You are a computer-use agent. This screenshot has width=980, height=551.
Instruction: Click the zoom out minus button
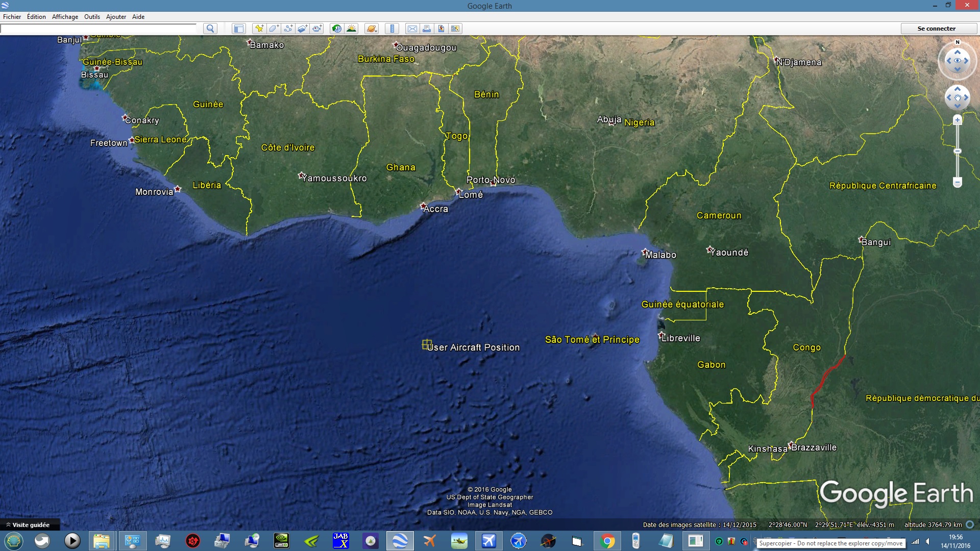[958, 183]
